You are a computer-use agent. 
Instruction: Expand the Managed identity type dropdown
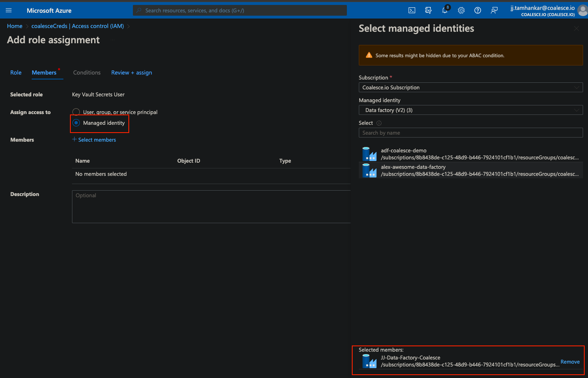[471, 110]
